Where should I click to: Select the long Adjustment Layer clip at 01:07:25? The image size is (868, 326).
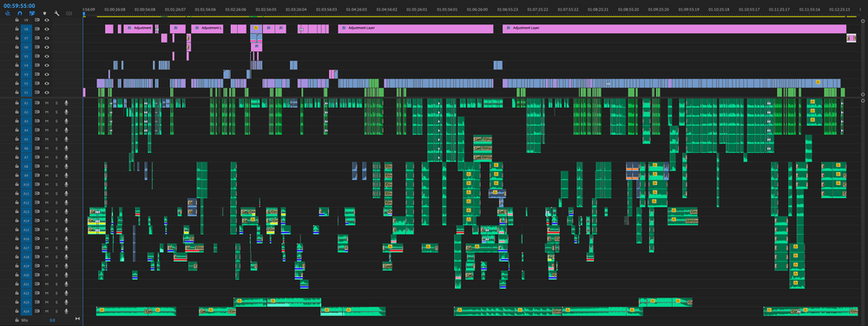(674, 29)
